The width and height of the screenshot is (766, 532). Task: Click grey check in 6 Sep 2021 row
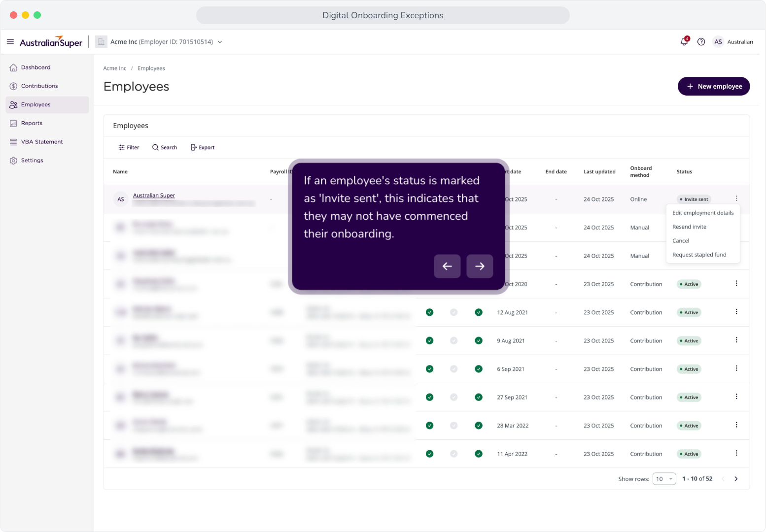(454, 369)
